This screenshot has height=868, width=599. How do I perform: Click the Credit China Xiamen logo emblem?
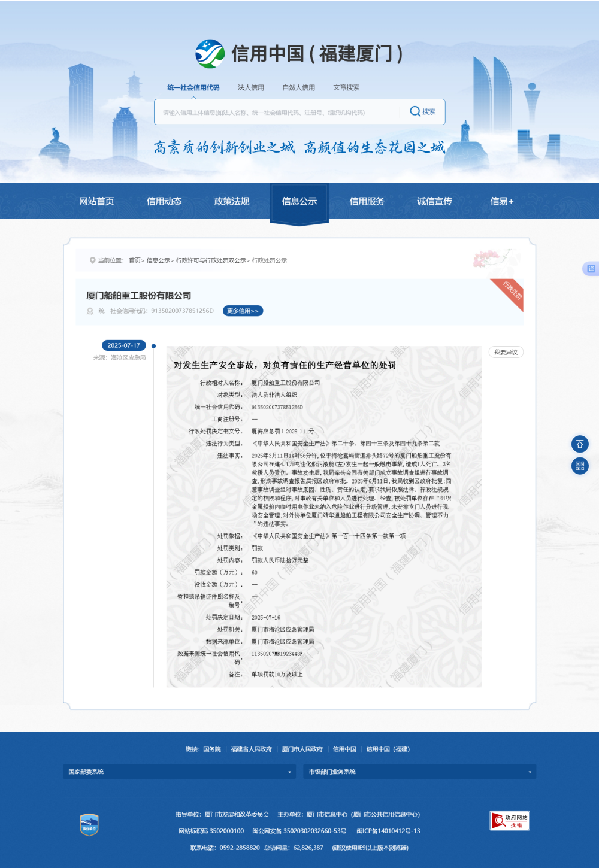[210, 54]
